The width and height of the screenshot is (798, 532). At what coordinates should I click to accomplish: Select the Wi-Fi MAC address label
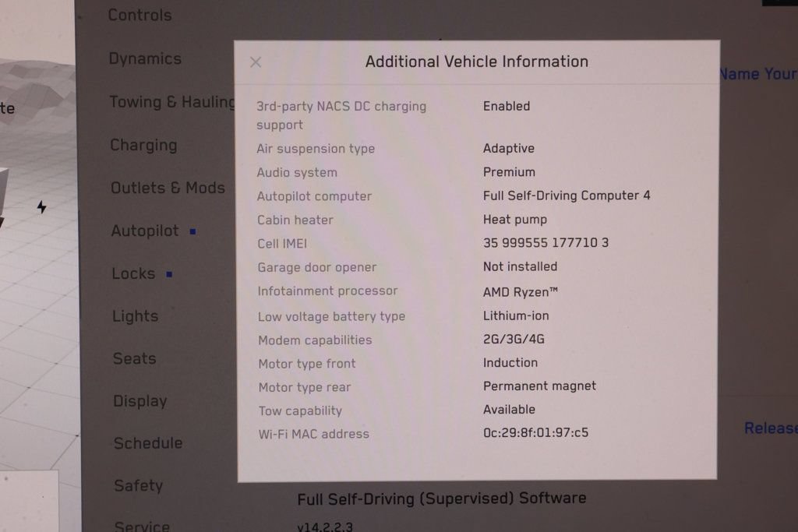point(313,434)
